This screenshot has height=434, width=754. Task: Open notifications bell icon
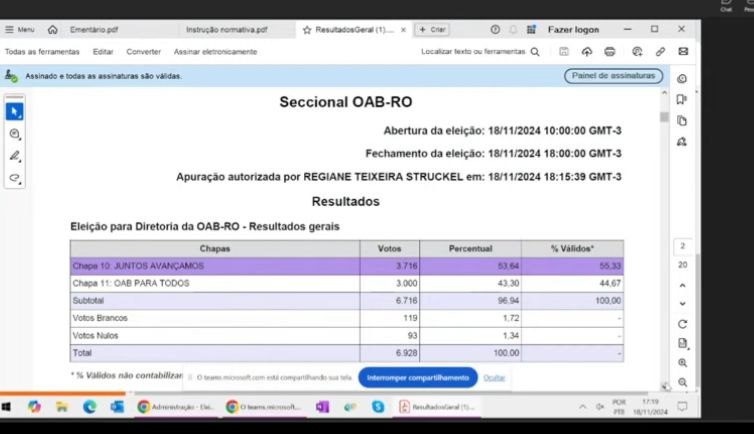513,30
